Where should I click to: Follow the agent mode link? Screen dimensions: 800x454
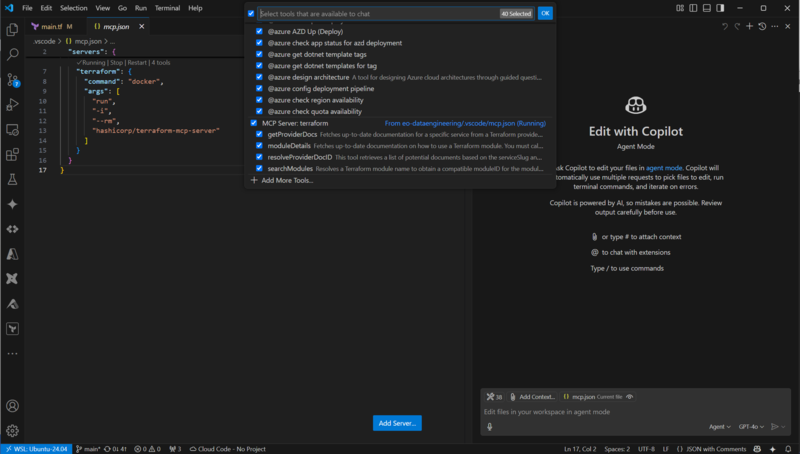click(664, 168)
